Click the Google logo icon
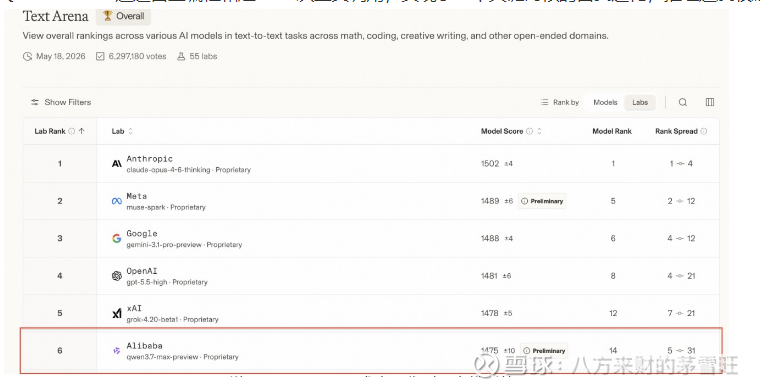 117,238
